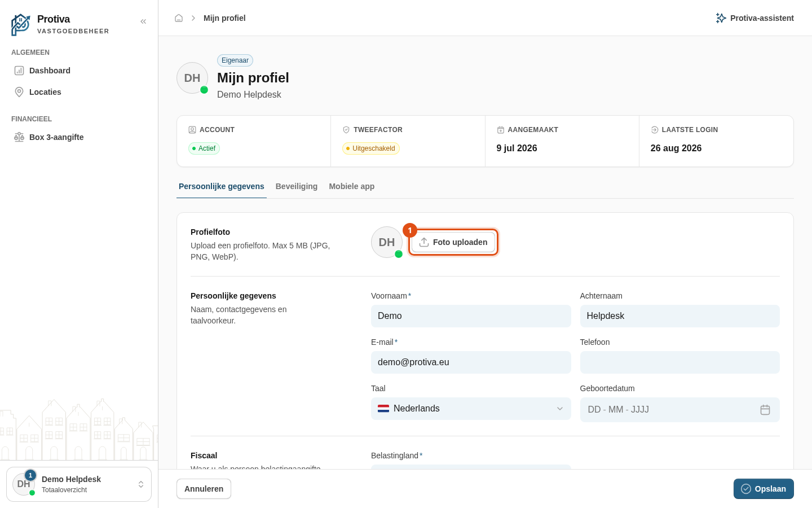
Task: Click the empty Telefoon field
Action: tap(679, 362)
